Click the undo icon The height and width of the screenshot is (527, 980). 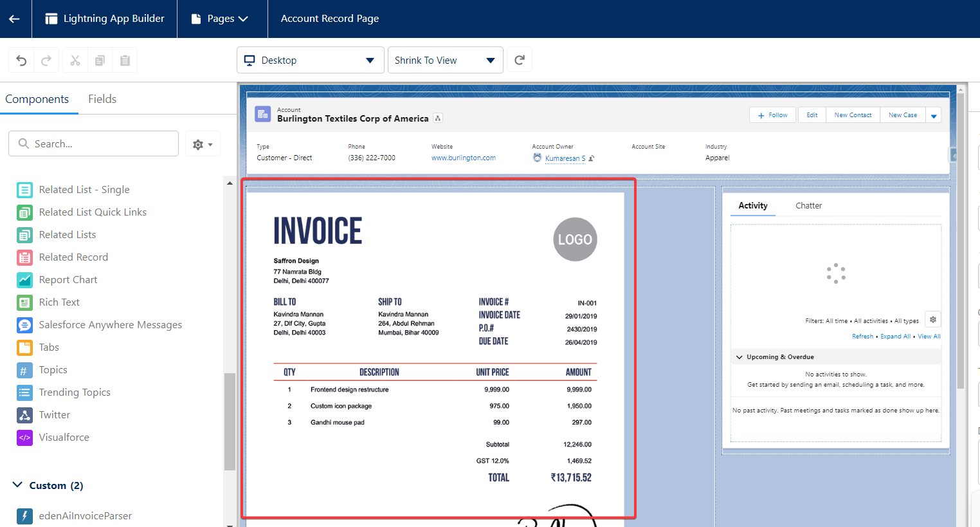21,60
